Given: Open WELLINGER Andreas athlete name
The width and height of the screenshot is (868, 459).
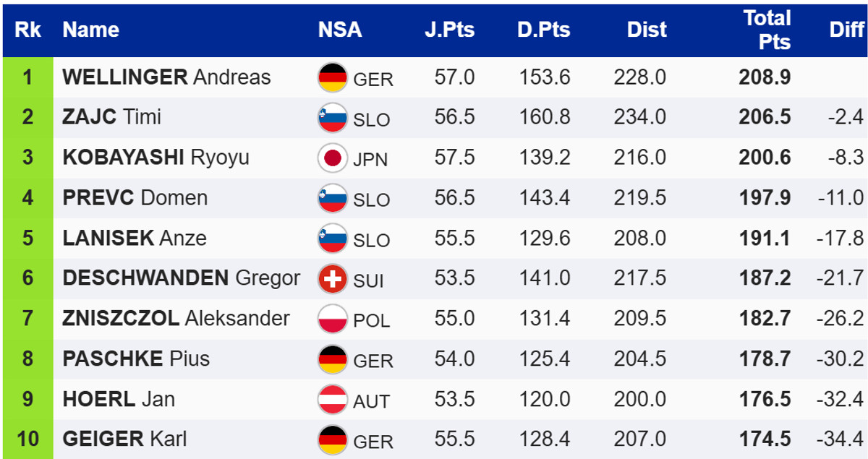Looking at the screenshot, I should (x=166, y=77).
